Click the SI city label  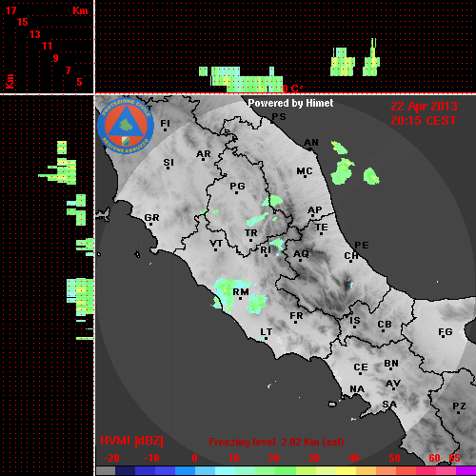(x=169, y=163)
